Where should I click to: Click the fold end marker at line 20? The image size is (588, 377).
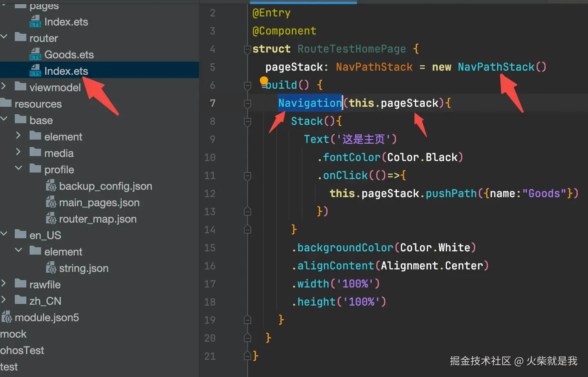248,338
